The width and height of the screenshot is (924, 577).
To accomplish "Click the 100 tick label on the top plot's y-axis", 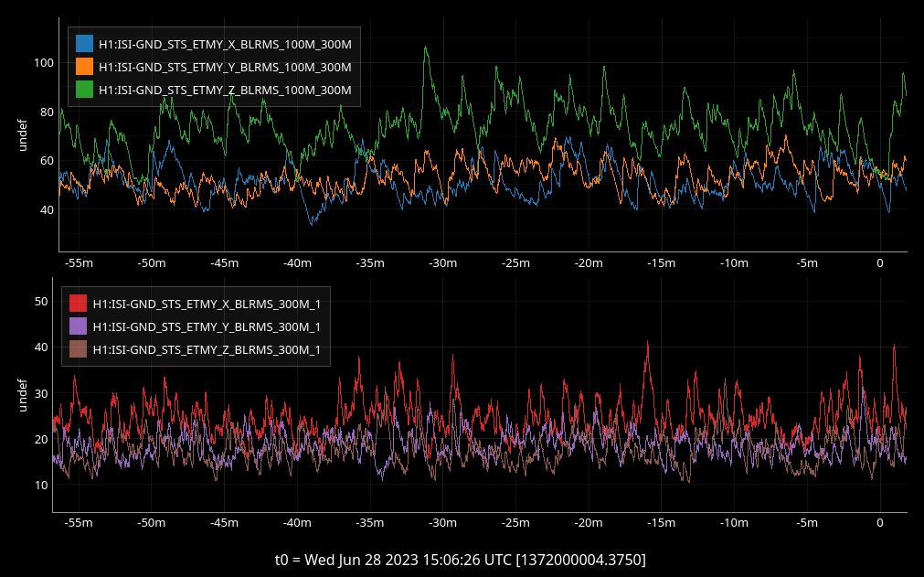I will click(x=42, y=63).
